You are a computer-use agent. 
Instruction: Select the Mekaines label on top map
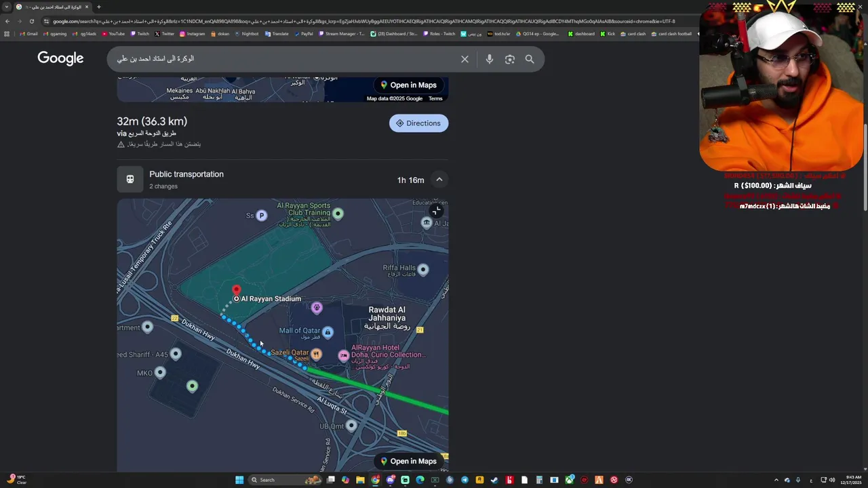(180, 91)
